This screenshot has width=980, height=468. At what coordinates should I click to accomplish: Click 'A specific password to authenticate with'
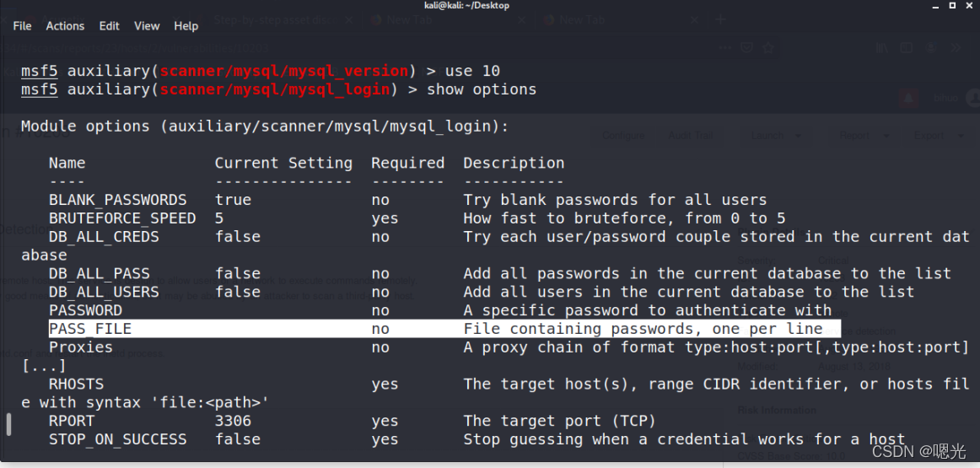(648, 310)
